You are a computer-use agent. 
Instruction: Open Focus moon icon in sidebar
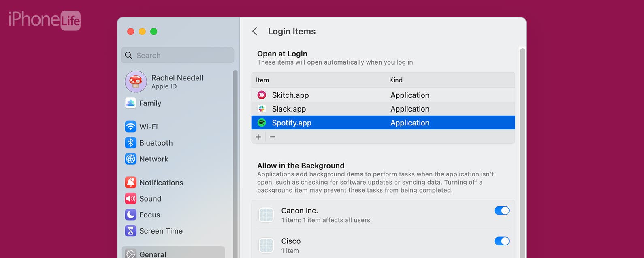coord(130,215)
